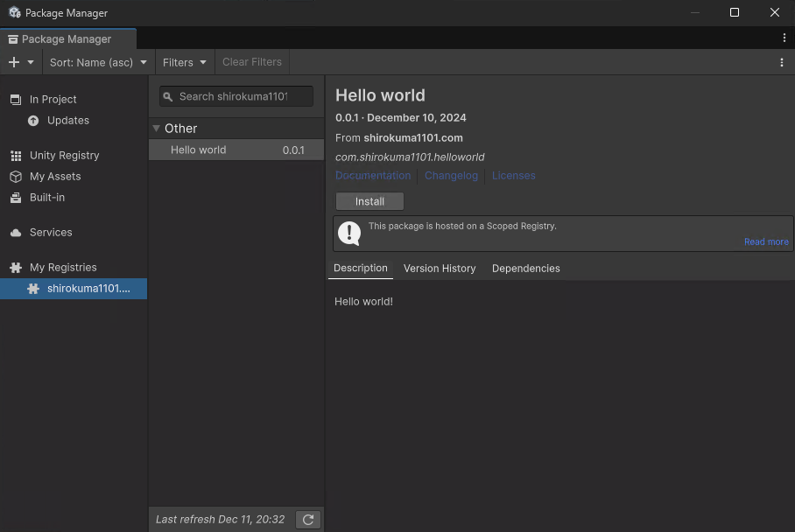This screenshot has height=532, width=795.
Task: Click the My Registries puzzle icon
Action: pyautogui.click(x=16, y=268)
